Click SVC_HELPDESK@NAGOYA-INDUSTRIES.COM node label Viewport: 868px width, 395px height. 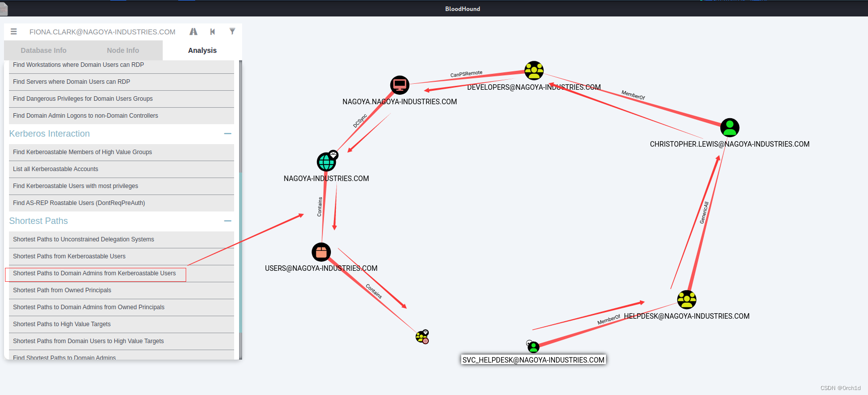coord(534,360)
